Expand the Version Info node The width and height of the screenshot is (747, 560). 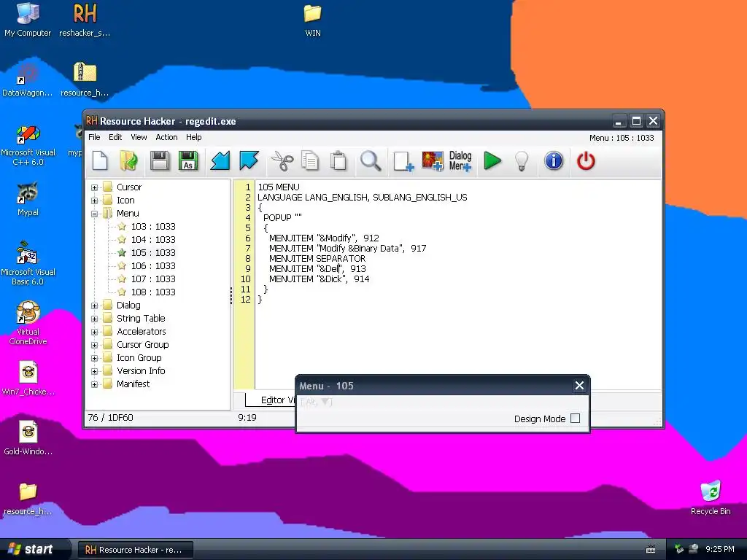pos(94,371)
